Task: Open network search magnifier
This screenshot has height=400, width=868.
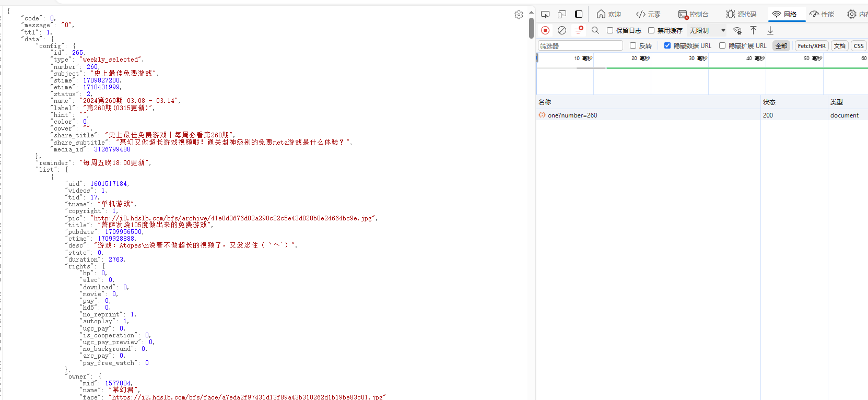Action: pos(595,30)
